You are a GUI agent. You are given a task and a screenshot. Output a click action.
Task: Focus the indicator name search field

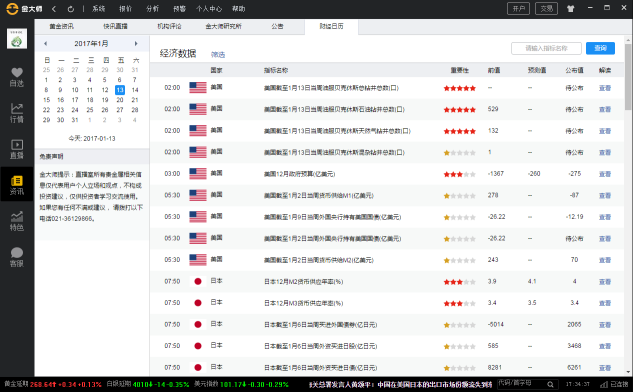546,48
